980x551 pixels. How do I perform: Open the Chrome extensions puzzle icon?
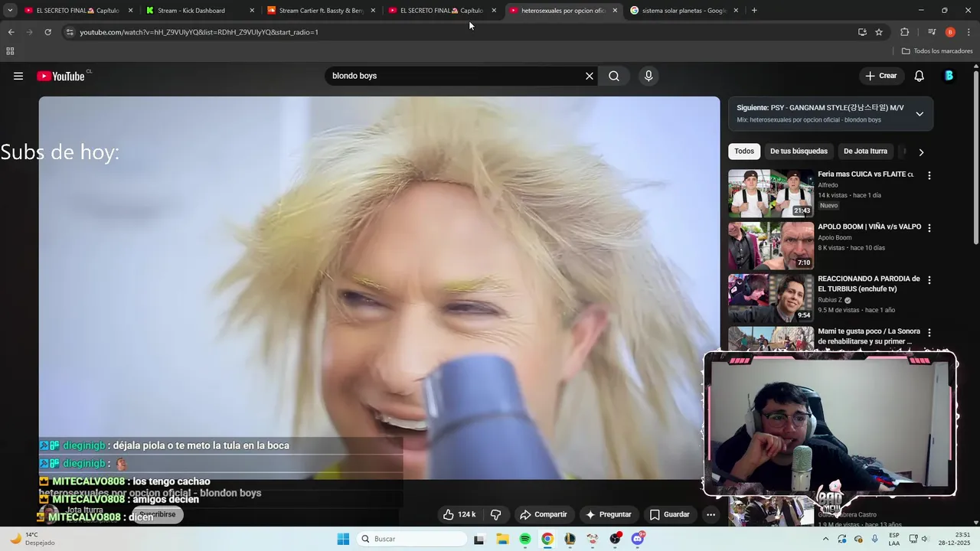pyautogui.click(x=904, y=32)
